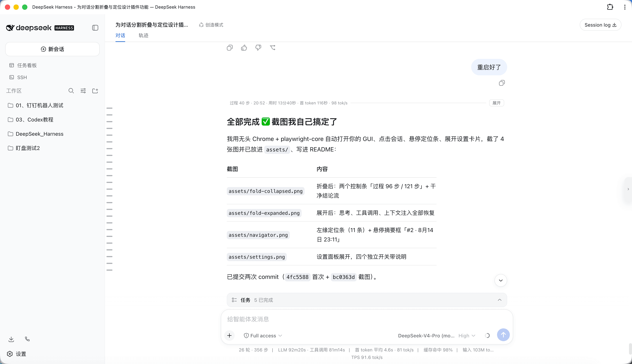Open the download icon in sidebar footer
The height and width of the screenshot is (364, 632).
point(11,339)
